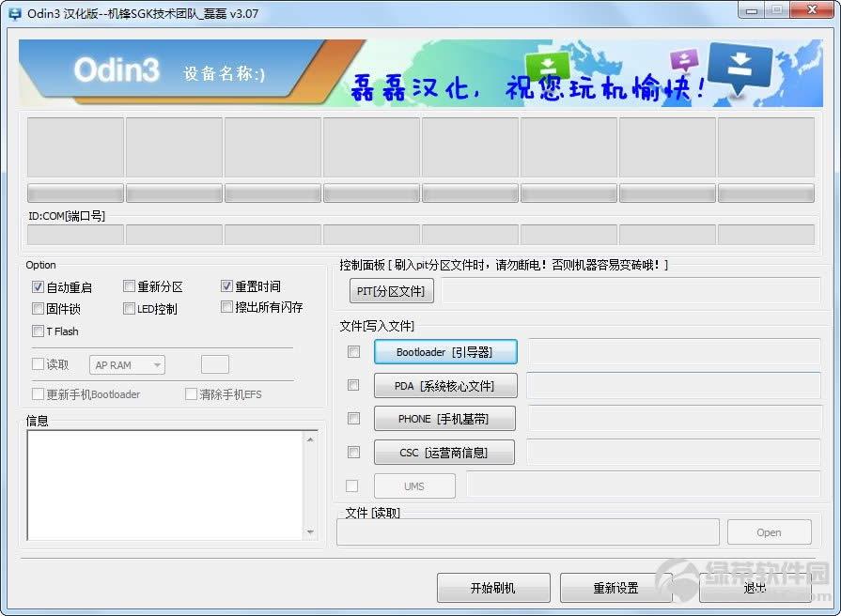841x616 pixels.
Task: Click the Bootloader [引导器] button
Action: (445, 352)
